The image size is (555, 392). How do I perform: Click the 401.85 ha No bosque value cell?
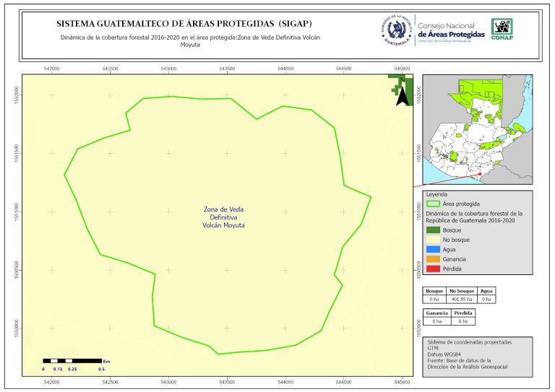(460, 298)
